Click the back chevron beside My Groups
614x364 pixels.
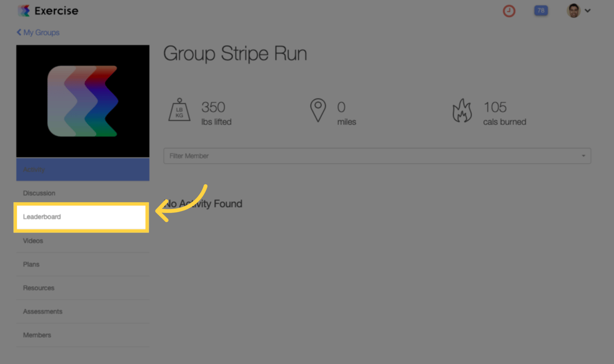click(x=18, y=32)
